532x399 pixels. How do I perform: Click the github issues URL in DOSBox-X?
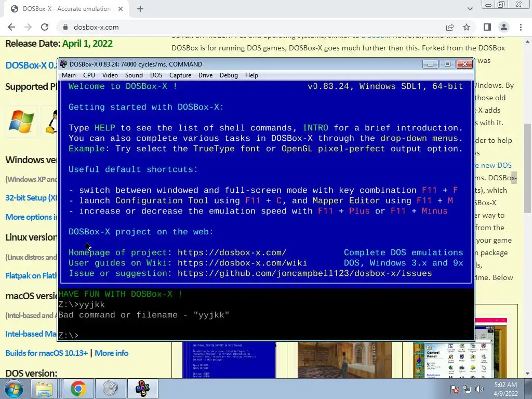[x=304, y=273]
